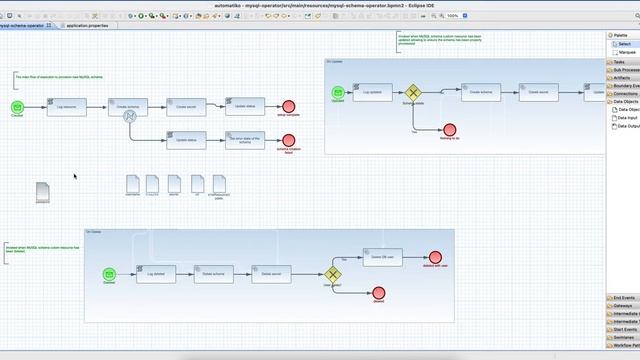The height and width of the screenshot is (360, 640).
Task: Select the 'Create secret' task in main flow
Action: pyautogui.click(x=186, y=107)
